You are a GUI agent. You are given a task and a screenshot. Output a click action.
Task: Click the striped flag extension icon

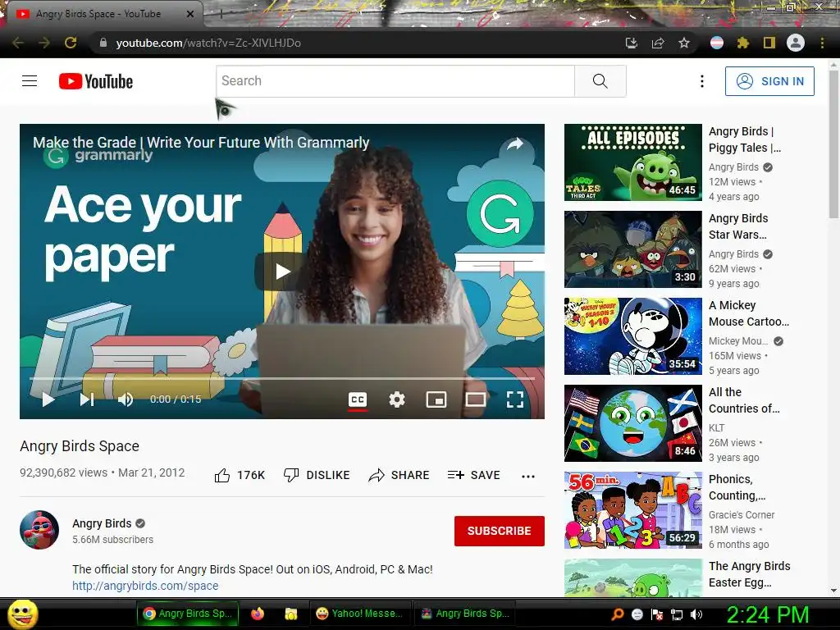tap(717, 43)
